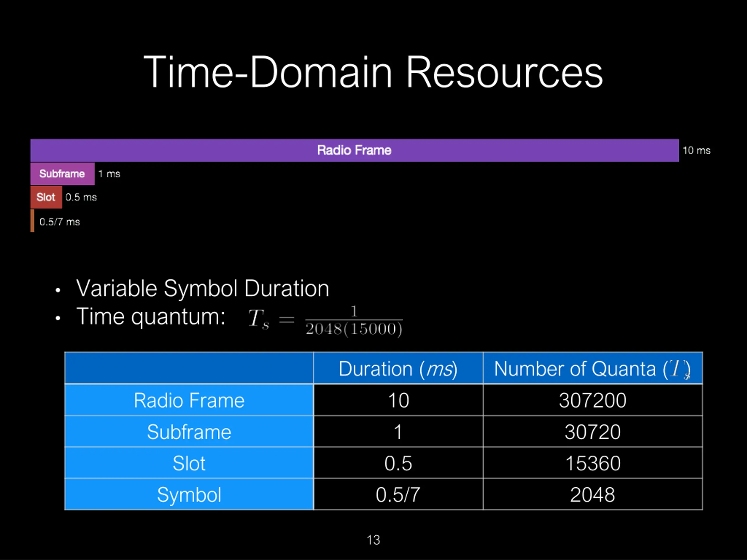The width and height of the screenshot is (747, 560).
Task: Click the '30720' quanta cell
Action: [593, 431]
